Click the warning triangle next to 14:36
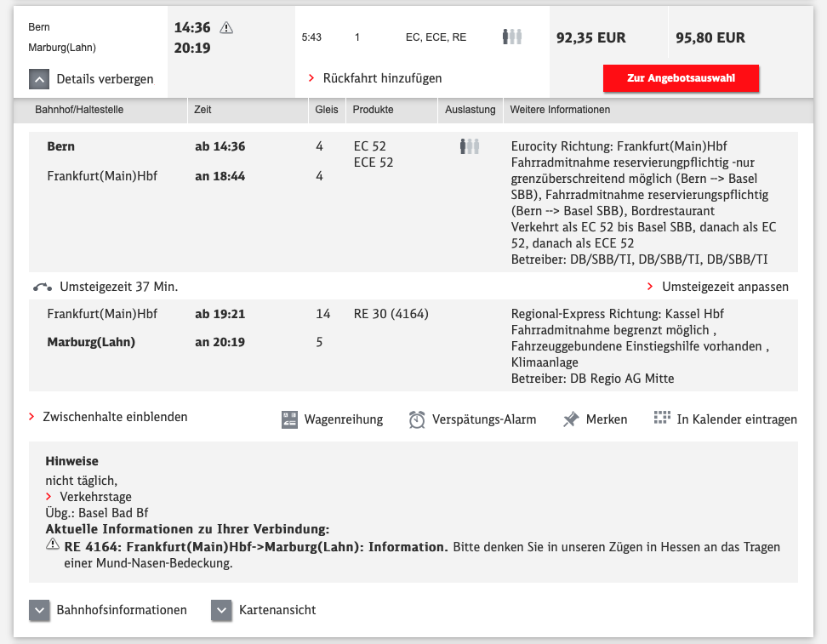The image size is (827, 644). point(226,28)
